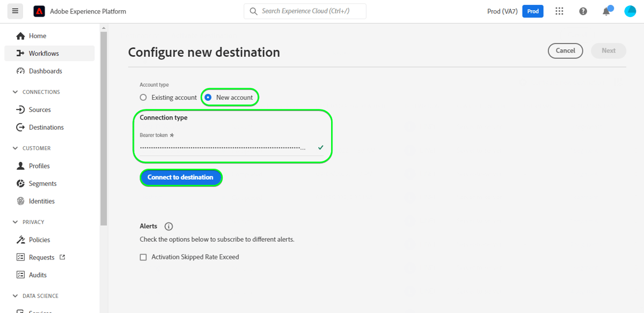This screenshot has width=644, height=313.
Task: Click the Alerts info icon
Action: (x=169, y=226)
